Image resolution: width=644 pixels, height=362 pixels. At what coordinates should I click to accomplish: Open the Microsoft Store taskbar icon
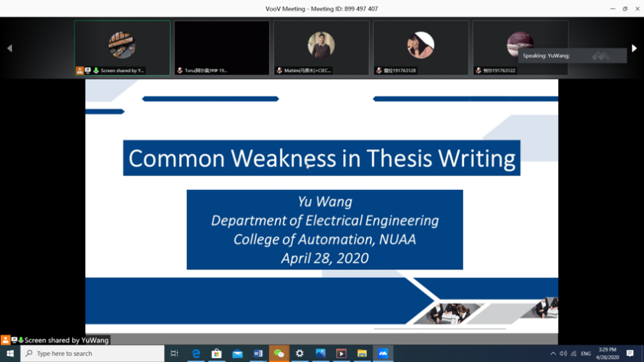(217, 354)
